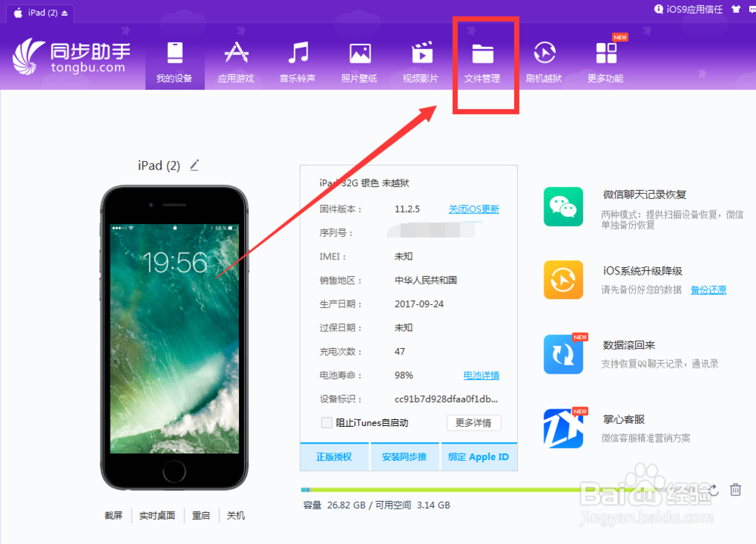The image size is (756, 544).
Task: Click production date 2017-09-24
Action: click(419, 304)
